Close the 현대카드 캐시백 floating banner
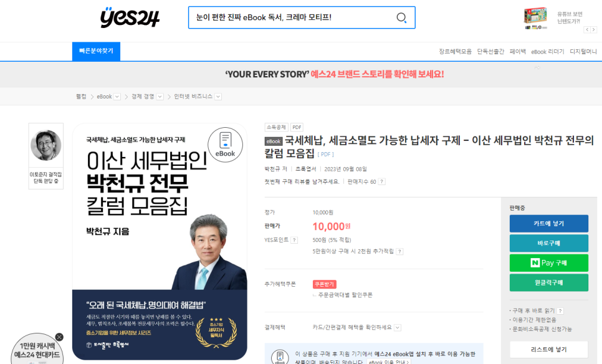602x364 pixels. (x=59, y=337)
